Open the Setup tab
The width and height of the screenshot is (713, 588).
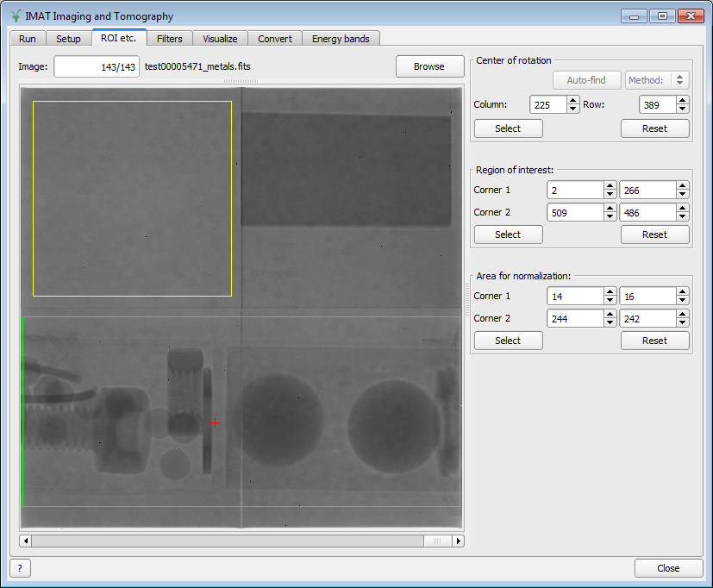tap(68, 38)
